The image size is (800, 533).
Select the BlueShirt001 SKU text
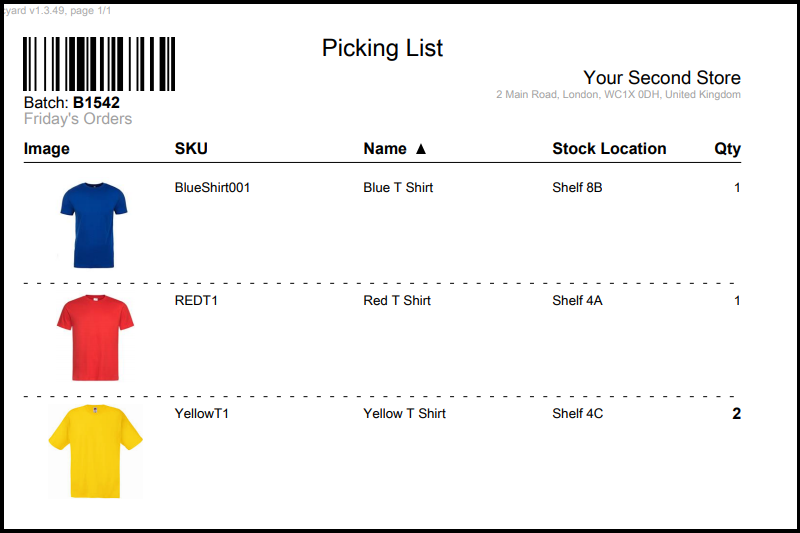pyautogui.click(x=212, y=187)
